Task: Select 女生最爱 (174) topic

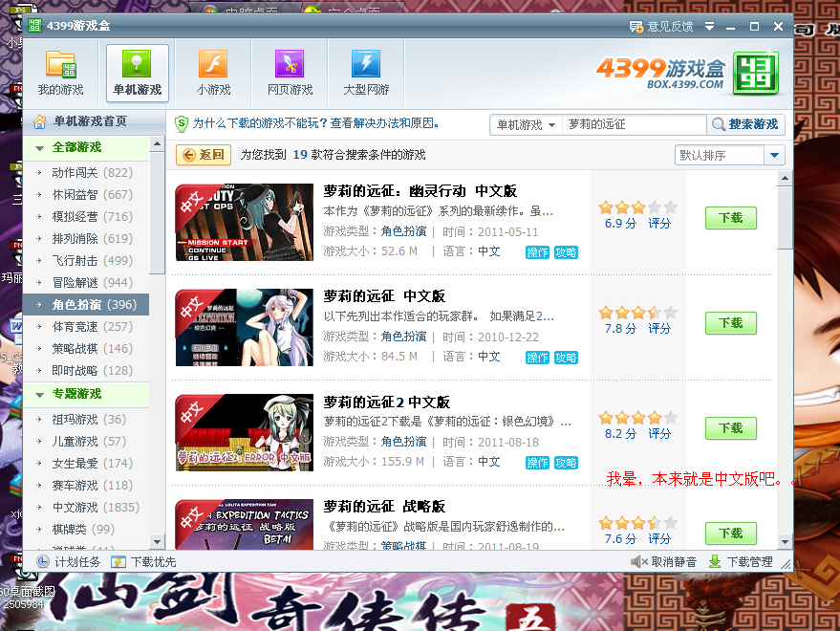Action: pyautogui.click(x=86, y=463)
